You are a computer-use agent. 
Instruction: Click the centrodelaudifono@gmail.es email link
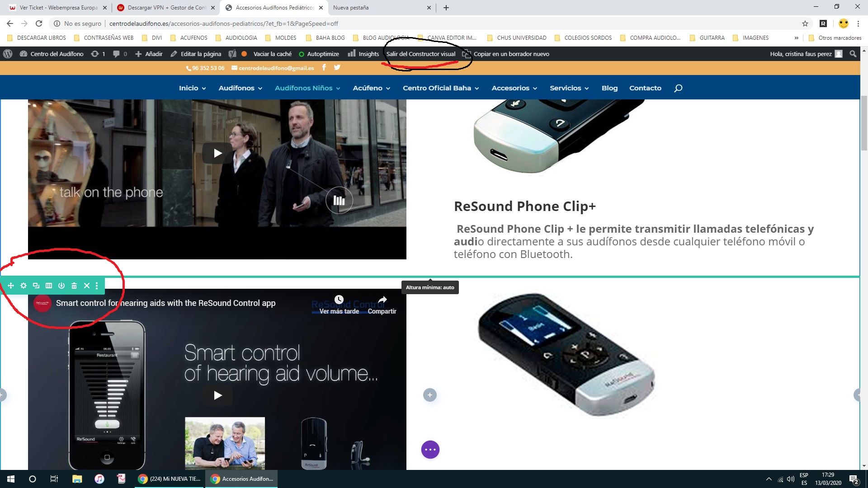(273, 68)
